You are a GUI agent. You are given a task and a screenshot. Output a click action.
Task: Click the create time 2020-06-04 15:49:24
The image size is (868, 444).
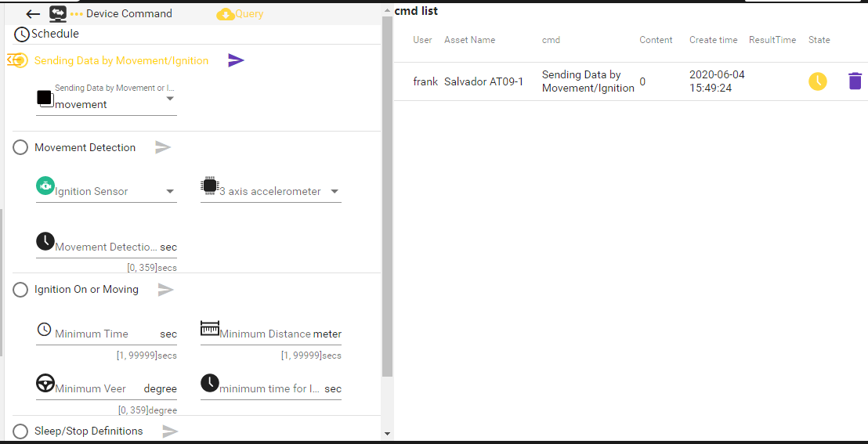[718, 81]
